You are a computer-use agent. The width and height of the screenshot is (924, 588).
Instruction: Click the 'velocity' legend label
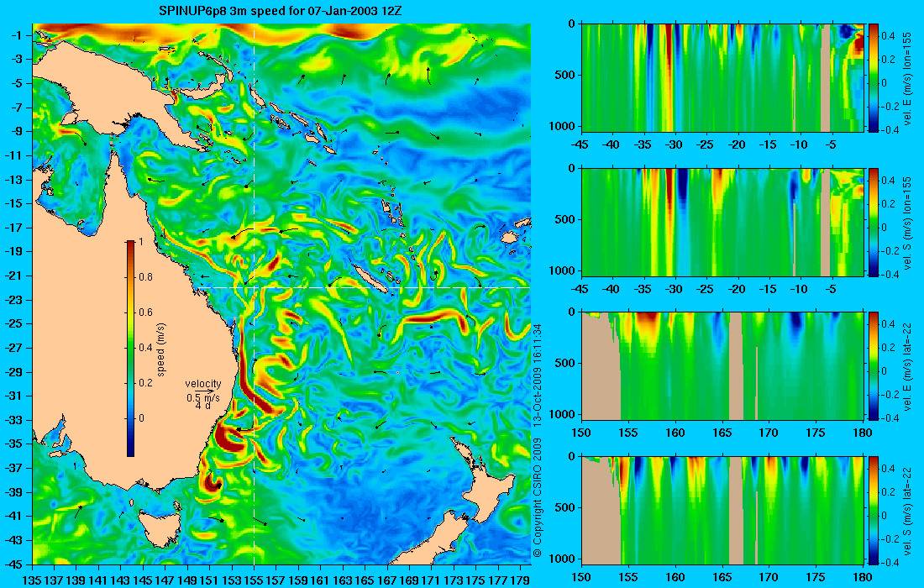[x=203, y=384]
